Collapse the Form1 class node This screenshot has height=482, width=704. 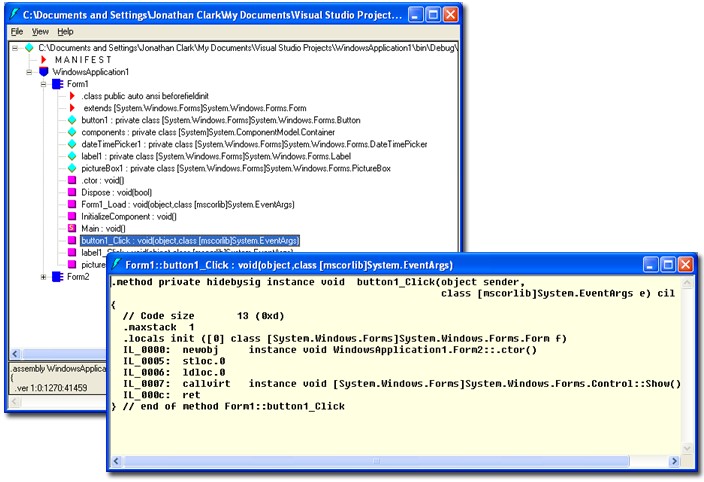tap(44, 84)
